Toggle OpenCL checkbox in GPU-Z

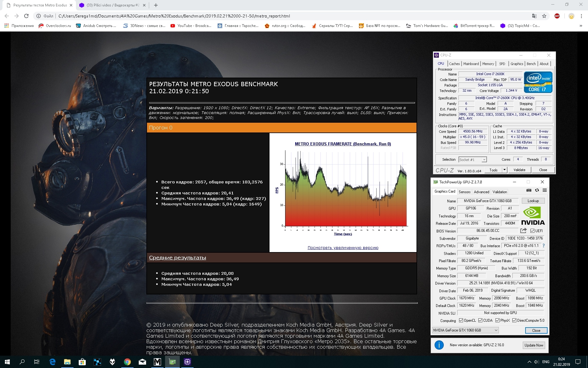point(461,320)
